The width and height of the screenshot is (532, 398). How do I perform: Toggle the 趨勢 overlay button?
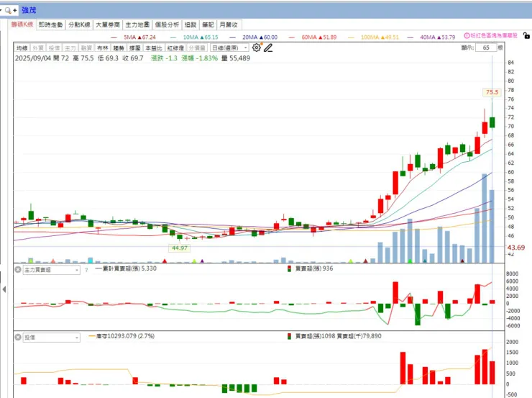pyautogui.click(x=119, y=48)
